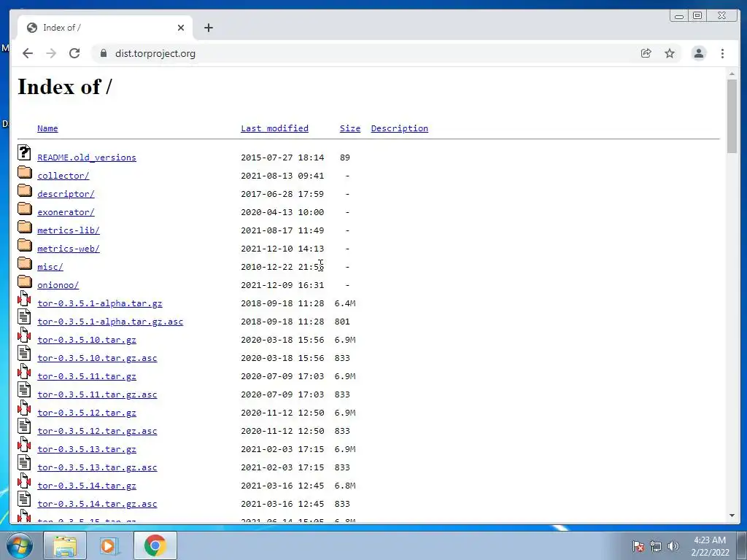Screen dimensions: 747x560
Task: Download tor-0.3.5.11.tar.gz link
Action: point(87,376)
